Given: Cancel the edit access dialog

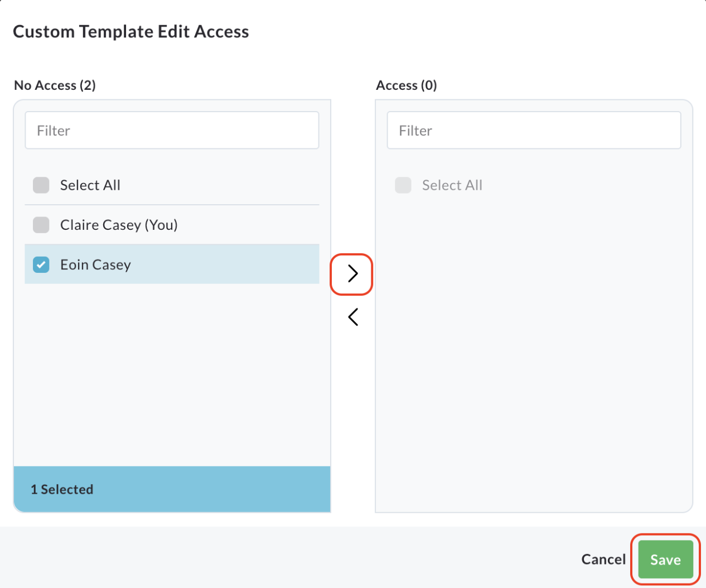Looking at the screenshot, I should pyautogui.click(x=603, y=560).
